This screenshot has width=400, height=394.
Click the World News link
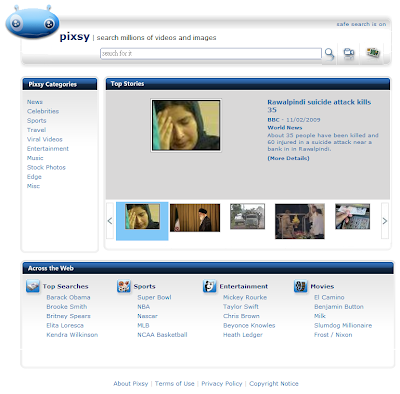pos(285,128)
